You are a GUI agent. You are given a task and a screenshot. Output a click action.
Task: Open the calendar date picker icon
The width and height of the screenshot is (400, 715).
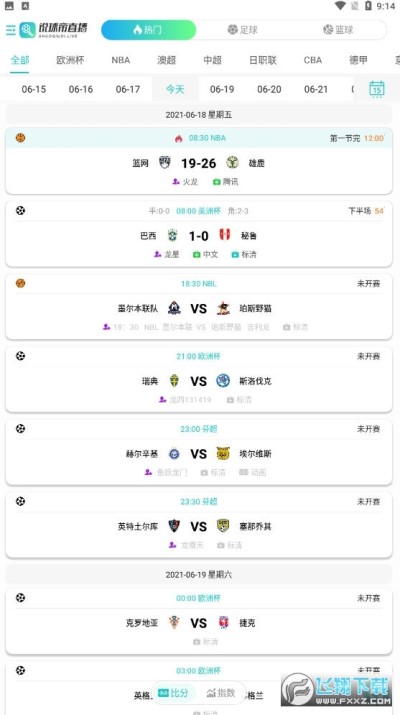[377, 88]
